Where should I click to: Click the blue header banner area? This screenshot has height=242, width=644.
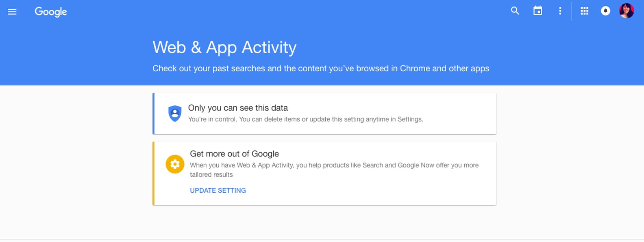coord(322,24)
